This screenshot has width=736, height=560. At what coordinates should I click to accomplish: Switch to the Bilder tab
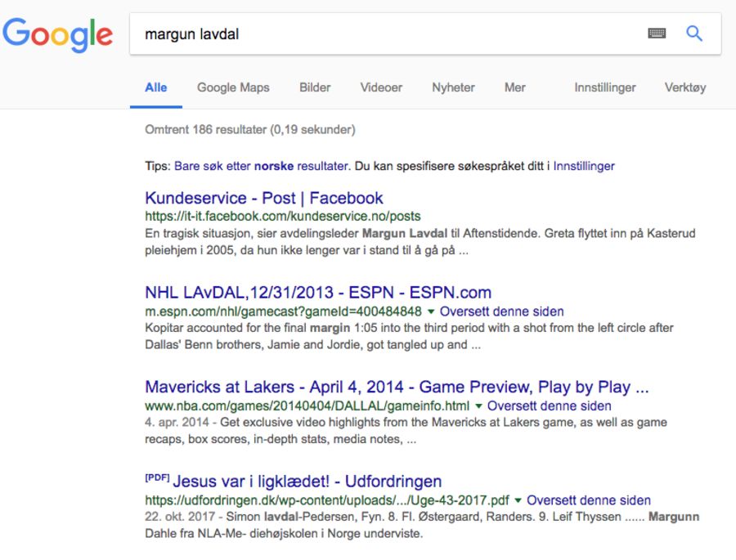point(315,87)
